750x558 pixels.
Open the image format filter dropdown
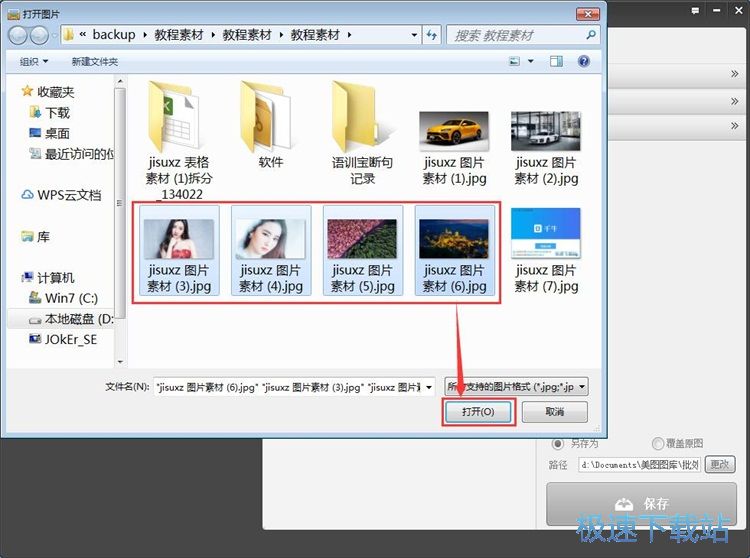click(x=516, y=387)
